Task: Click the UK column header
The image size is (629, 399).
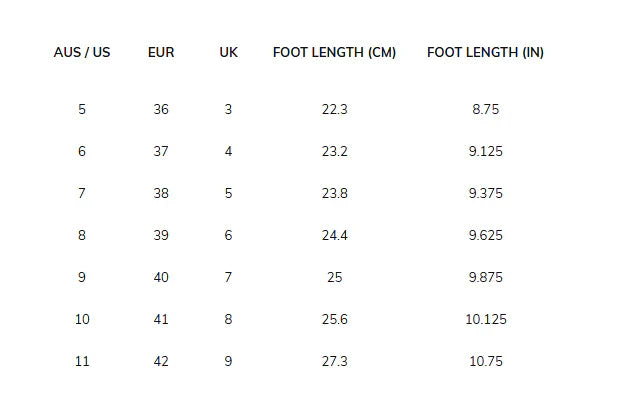Action: [228, 53]
